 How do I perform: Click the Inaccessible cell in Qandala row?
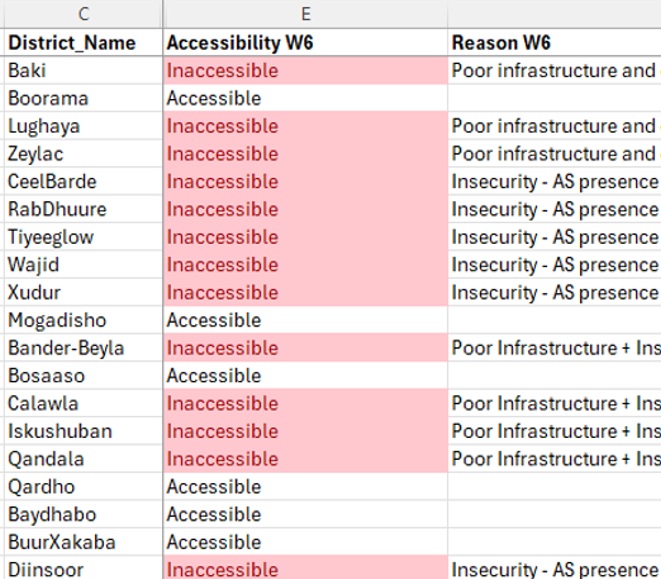(x=305, y=459)
